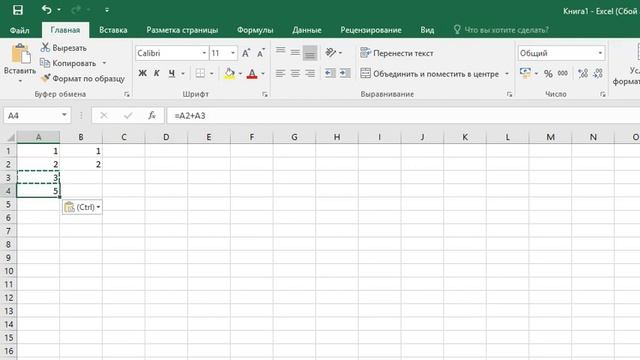Open Копировать dropdown arrow
The height and width of the screenshot is (360, 640).
point(104,63)
